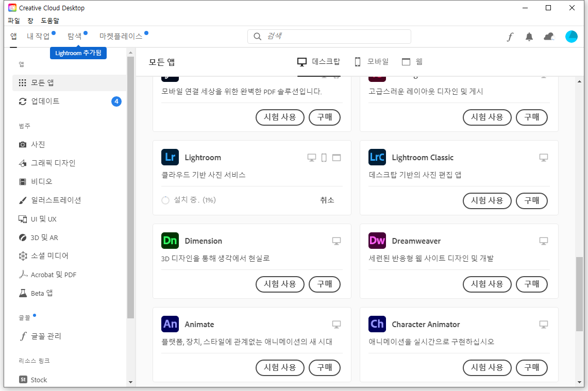Open the fonts (f) icon in header
The image size is (588, 391).
click(510, 37)
